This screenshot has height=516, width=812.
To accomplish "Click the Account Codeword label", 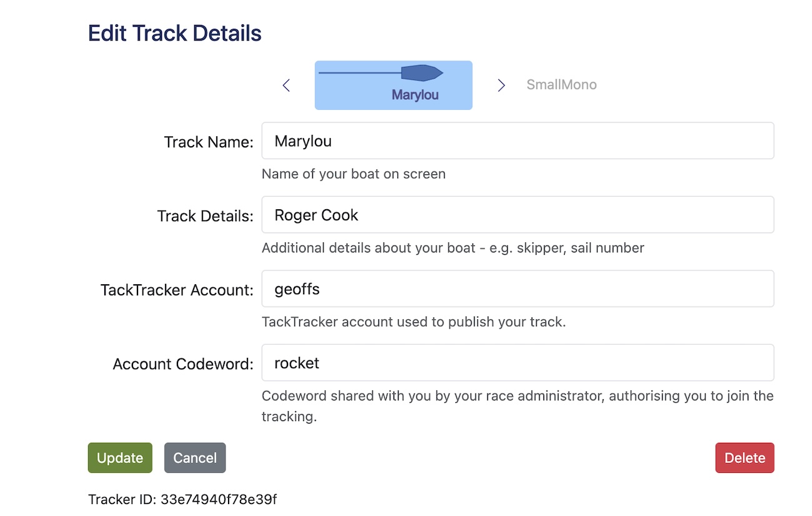I will 183,364.
